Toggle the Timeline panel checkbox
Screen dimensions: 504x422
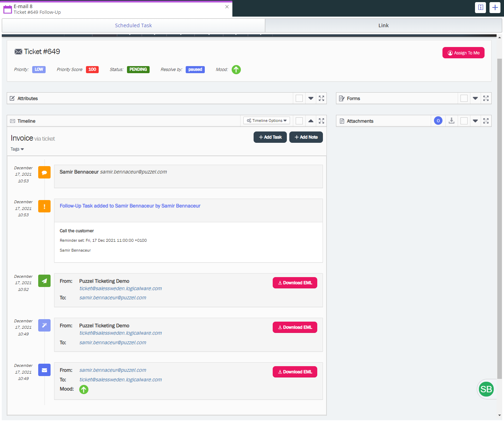[299, 121]
